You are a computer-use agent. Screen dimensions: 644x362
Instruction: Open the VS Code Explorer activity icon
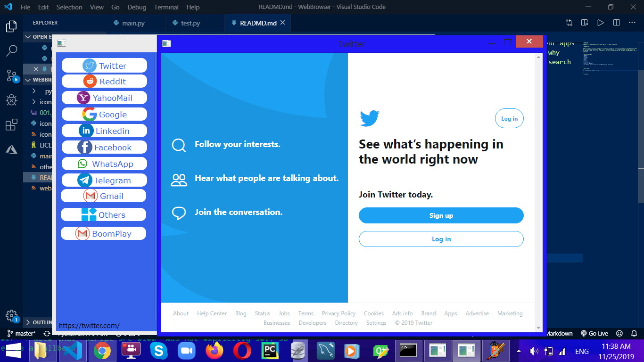coord(11,26)
